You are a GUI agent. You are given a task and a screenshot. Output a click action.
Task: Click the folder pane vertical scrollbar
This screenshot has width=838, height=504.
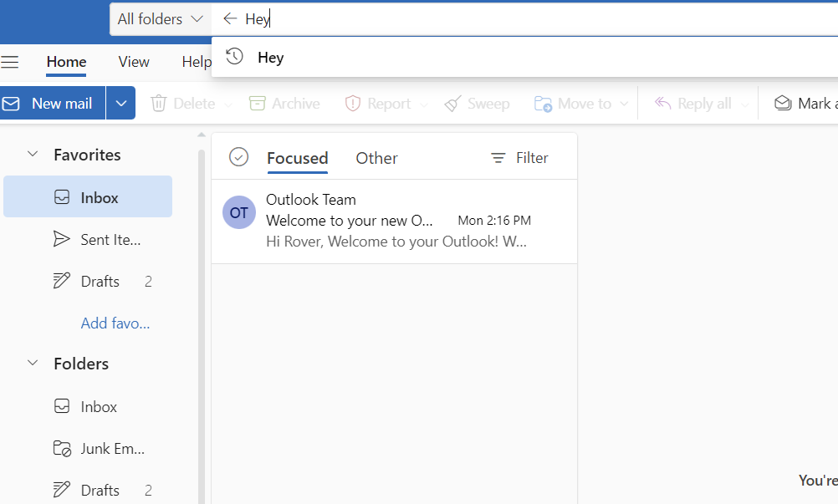coord(202,326)
